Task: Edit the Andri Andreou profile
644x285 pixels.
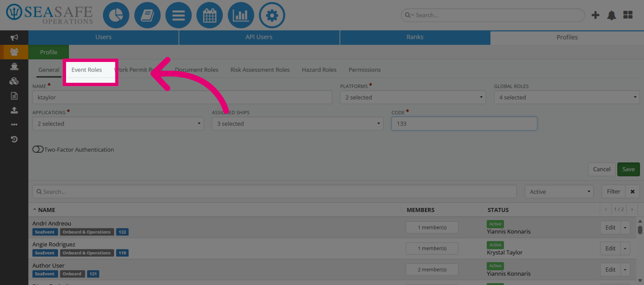Action: pyautogui.click(x=610, y=228)
